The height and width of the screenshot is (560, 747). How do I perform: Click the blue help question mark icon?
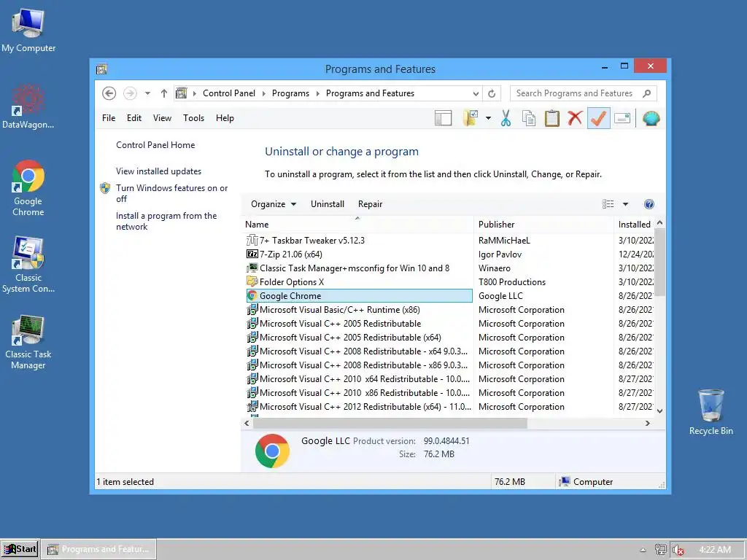[x=649, y=204]
